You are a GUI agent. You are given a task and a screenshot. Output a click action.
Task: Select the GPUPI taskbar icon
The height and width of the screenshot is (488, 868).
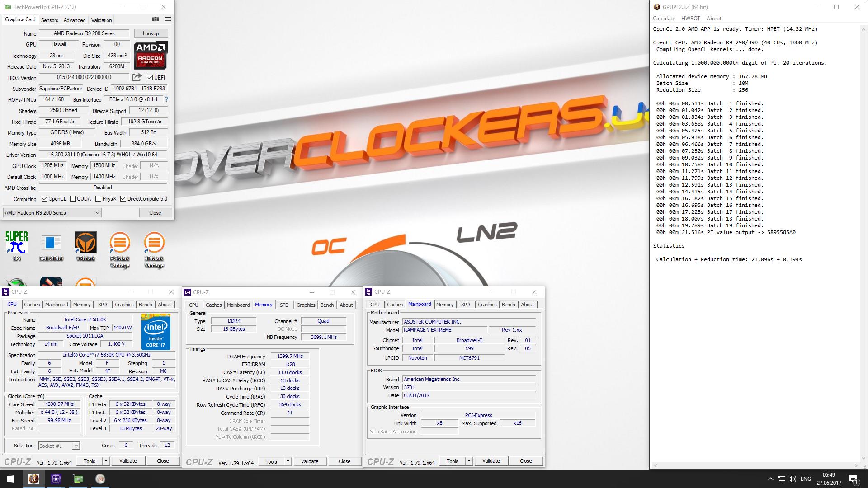pos(33,479)
